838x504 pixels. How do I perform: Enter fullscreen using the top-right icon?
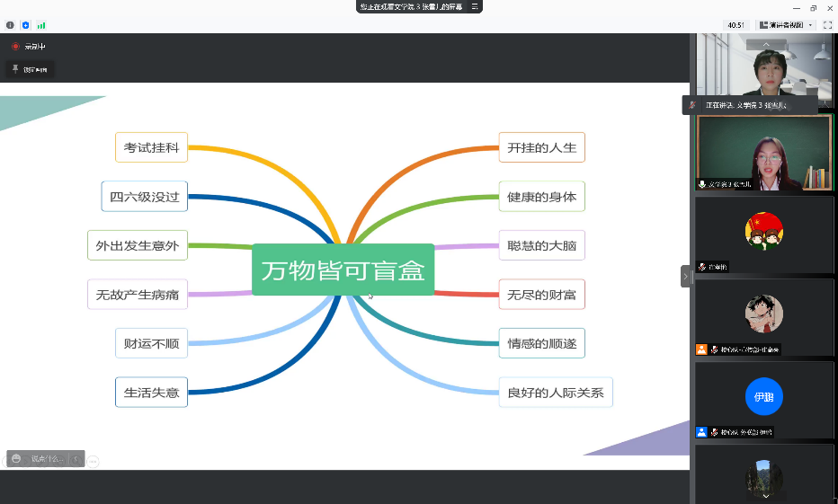click(827, 25)
